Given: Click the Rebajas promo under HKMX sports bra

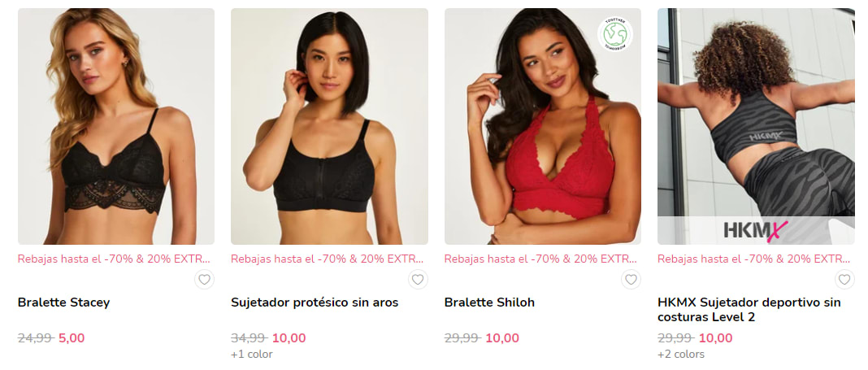Looking at the screenshot, I should point(754,259).
